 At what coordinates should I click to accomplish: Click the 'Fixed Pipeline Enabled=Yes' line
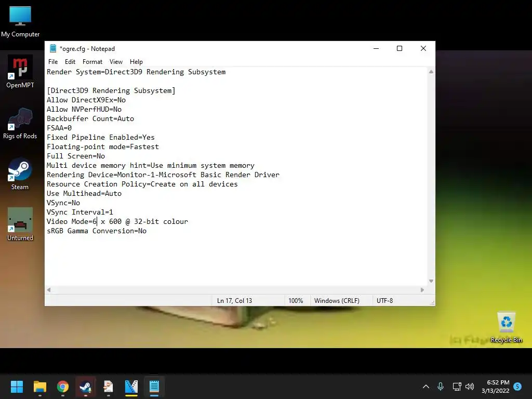[x=100, y=137]
